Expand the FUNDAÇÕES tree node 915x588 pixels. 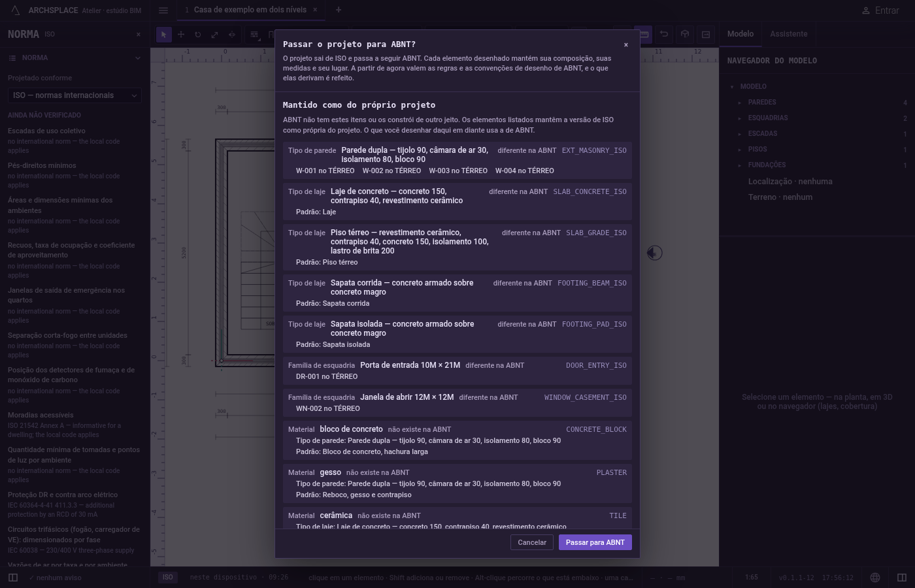tap(740, 165)
